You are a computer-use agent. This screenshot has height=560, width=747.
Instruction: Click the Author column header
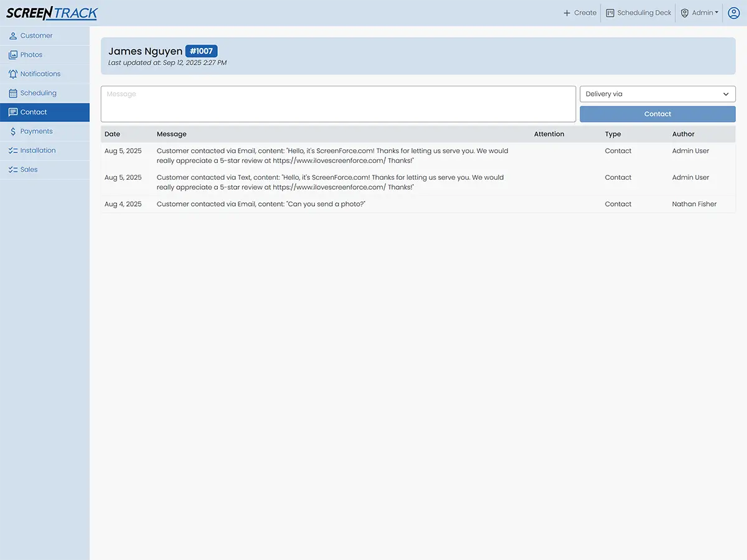[683, 134]
